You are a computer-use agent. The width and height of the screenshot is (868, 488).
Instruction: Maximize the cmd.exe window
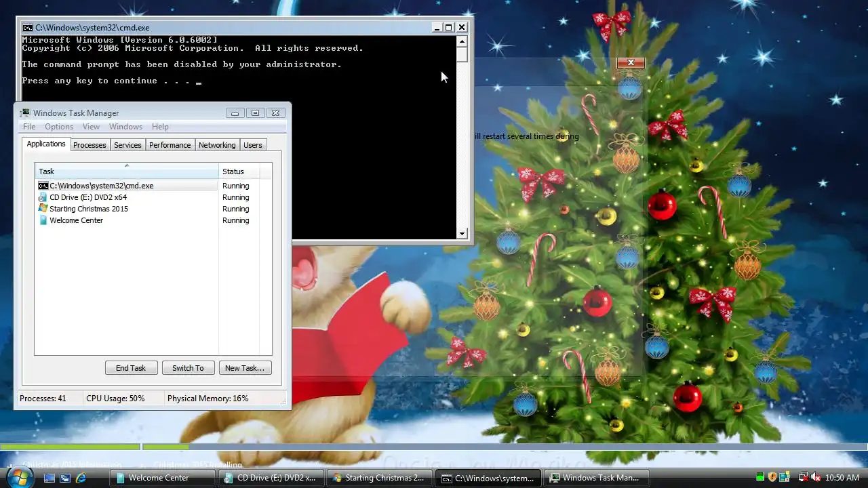coord(449,28)
